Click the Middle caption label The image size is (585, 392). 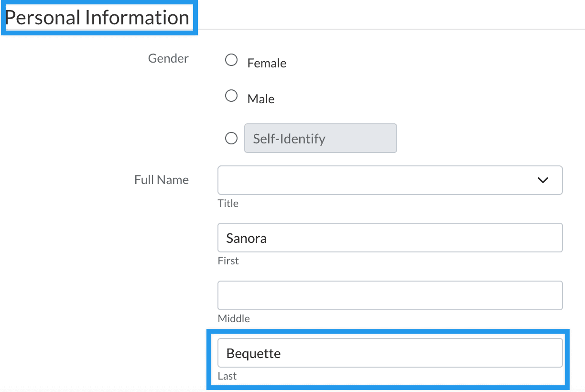234,318
